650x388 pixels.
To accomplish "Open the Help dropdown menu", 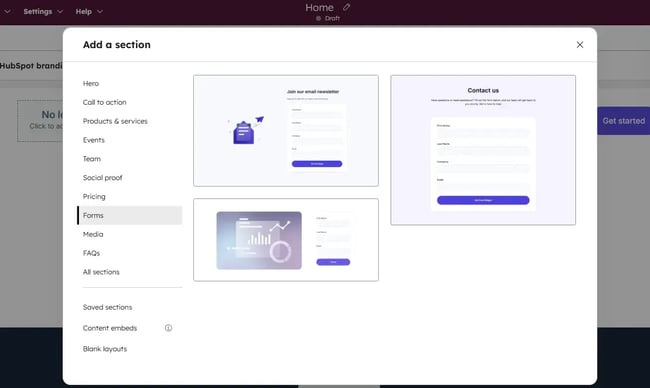I will point(89,12).
